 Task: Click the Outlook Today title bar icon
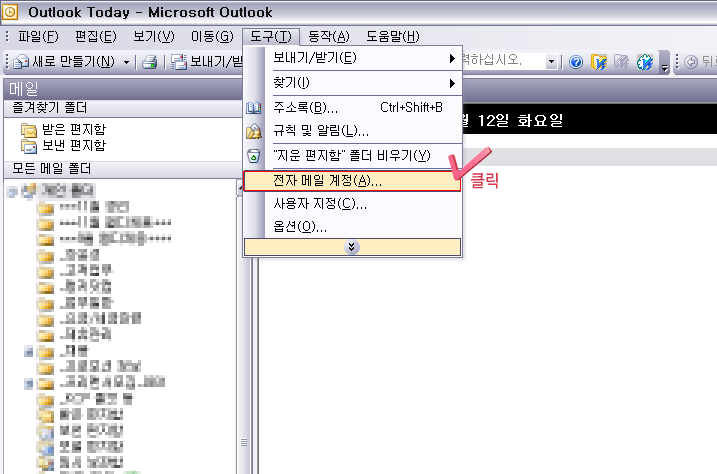[10, 12]
